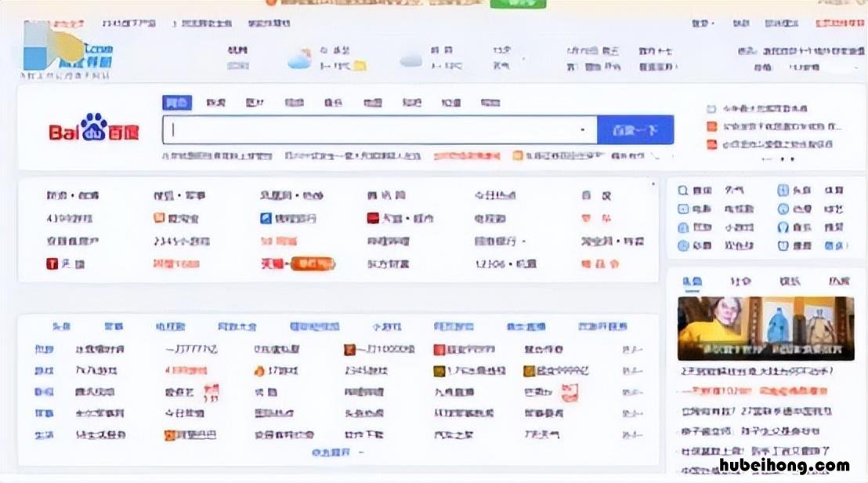Click the Baidu paw logo

[93, 127]
